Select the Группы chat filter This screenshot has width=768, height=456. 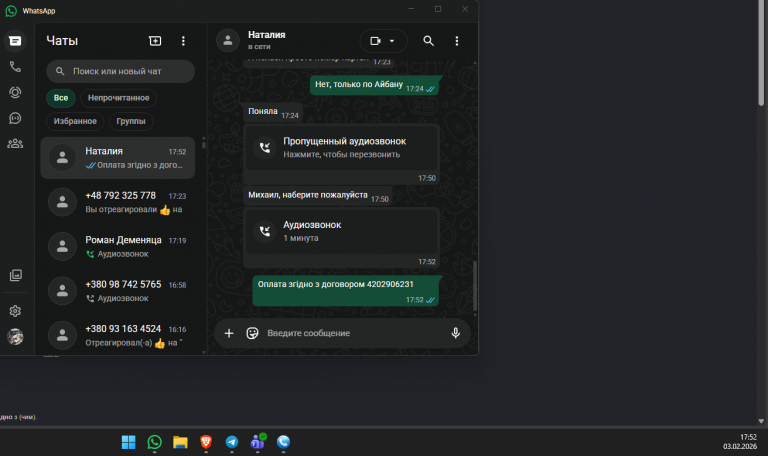point(131,121)
